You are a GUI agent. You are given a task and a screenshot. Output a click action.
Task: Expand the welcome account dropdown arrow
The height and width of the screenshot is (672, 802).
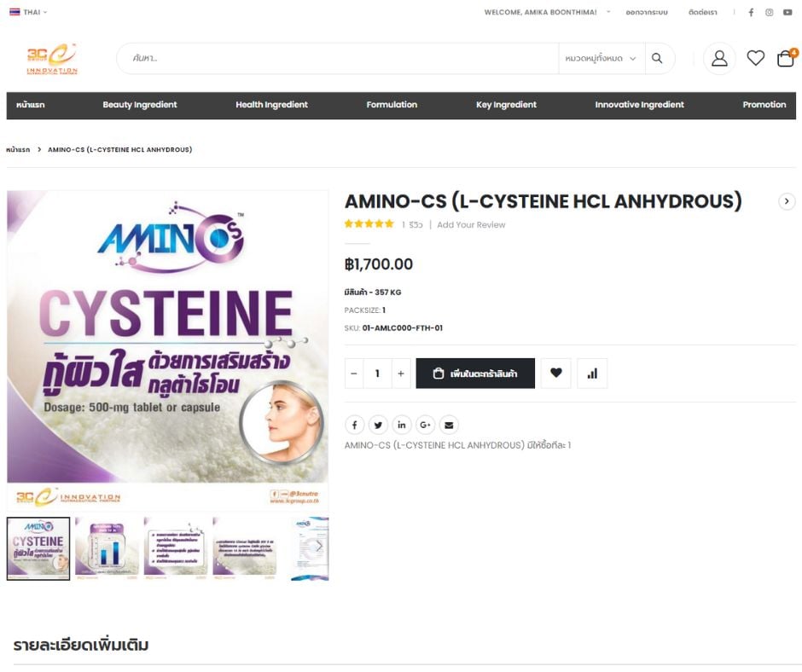pos(608,12)
